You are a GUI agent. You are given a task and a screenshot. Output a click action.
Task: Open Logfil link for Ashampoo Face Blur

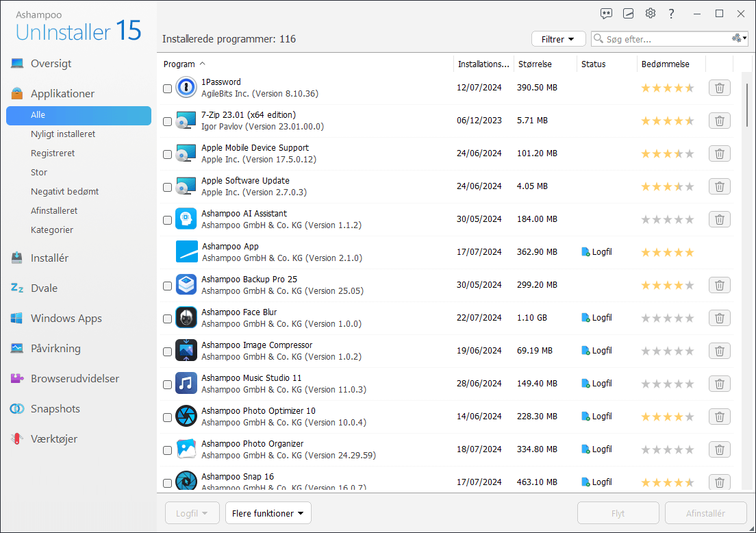(597, 317)
